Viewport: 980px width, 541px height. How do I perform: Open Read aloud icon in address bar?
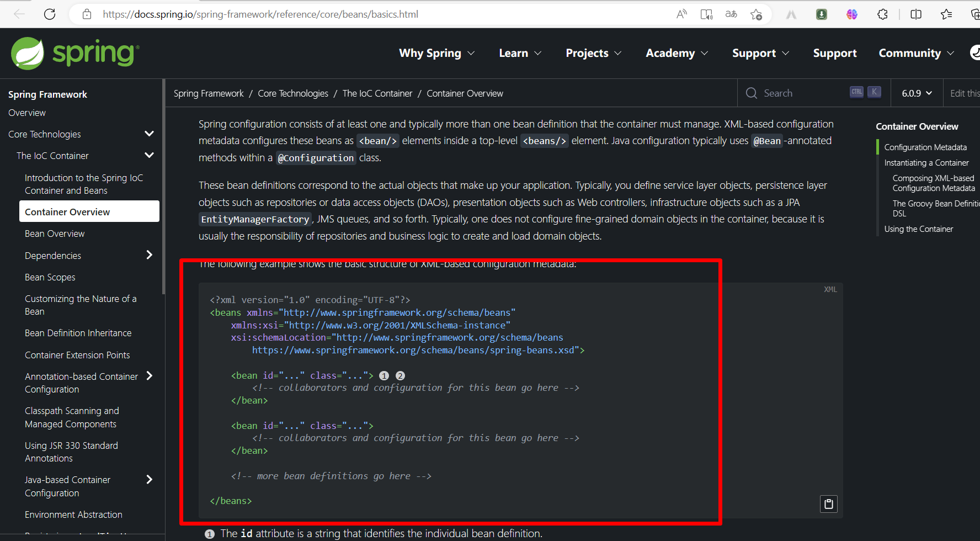coord(681,14)
